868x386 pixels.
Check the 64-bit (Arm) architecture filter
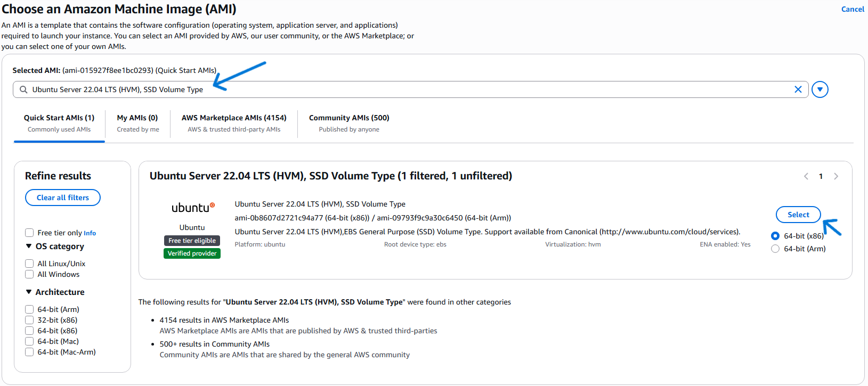(29, 309)
